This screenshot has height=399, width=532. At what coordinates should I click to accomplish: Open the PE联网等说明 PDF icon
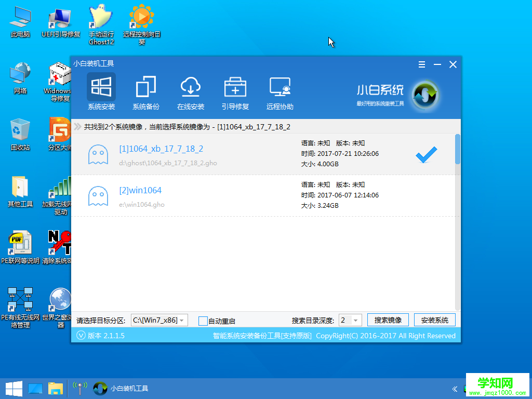(20, 248)
